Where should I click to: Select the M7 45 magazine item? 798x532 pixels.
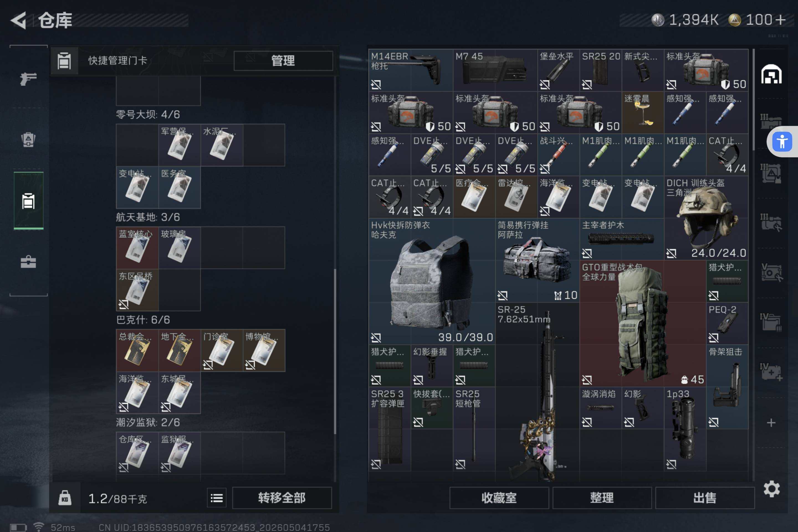[495, 70]
